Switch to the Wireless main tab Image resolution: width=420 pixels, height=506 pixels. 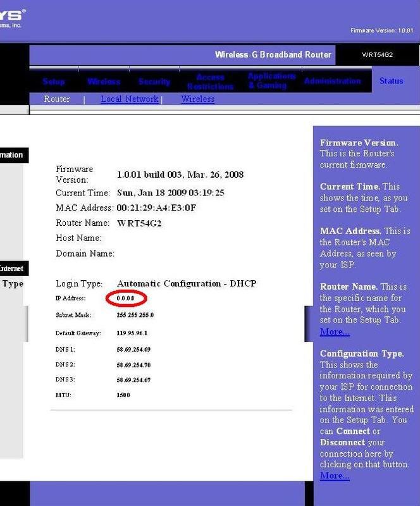[x=104, y=82]
